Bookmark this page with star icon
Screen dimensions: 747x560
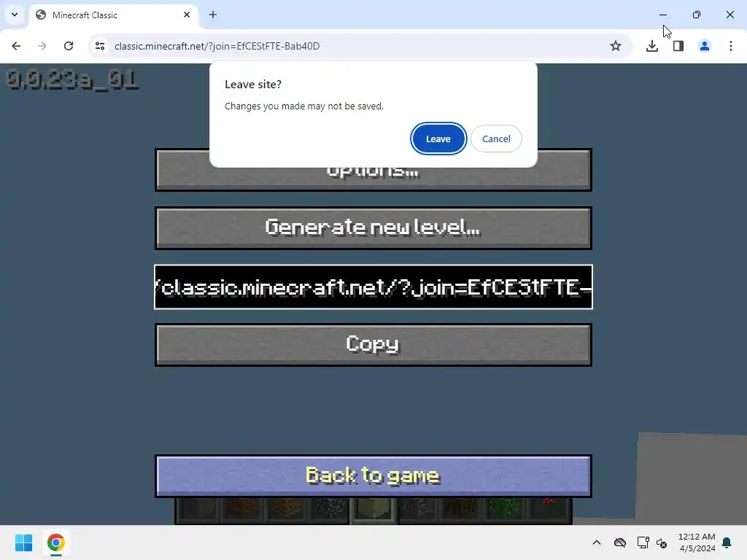point(616,46)
